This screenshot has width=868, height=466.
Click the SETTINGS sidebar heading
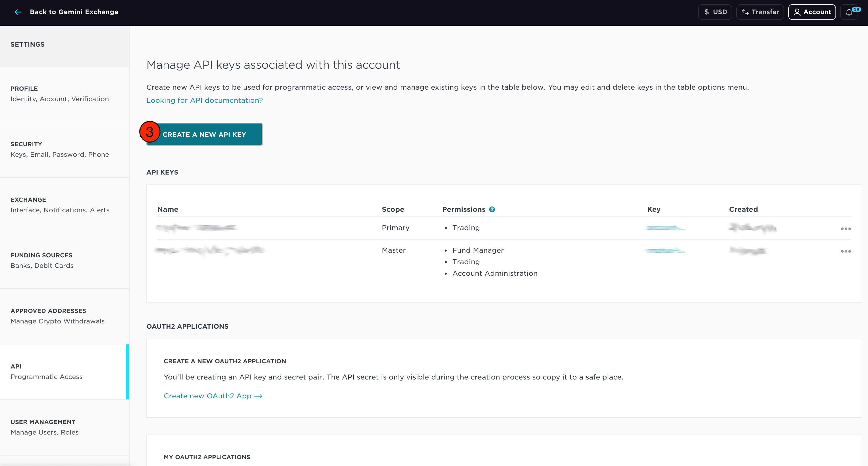pos(27,45)
